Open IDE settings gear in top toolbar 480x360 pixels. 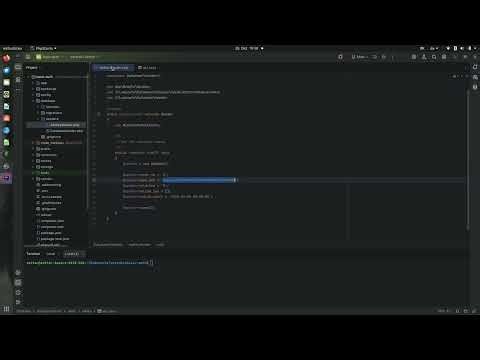click(444, 57)
